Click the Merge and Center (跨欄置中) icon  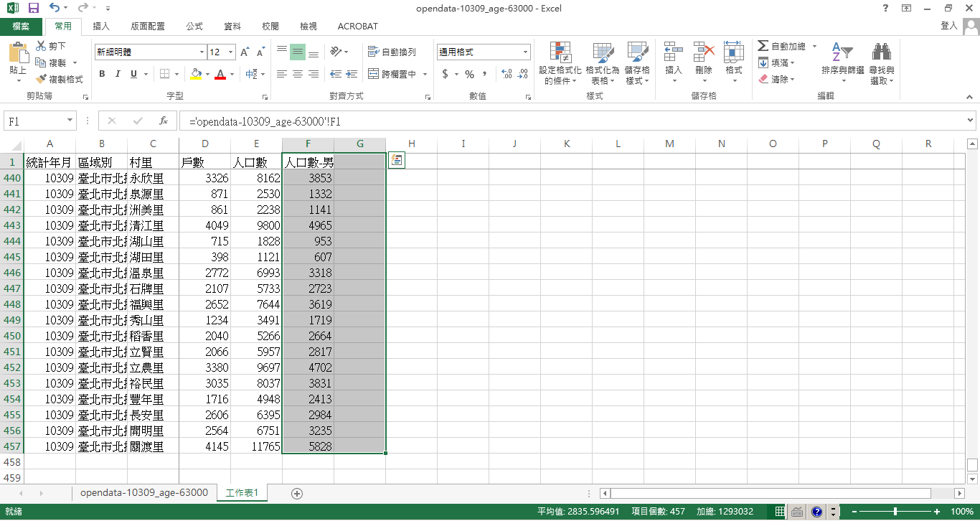click(392, 74)
